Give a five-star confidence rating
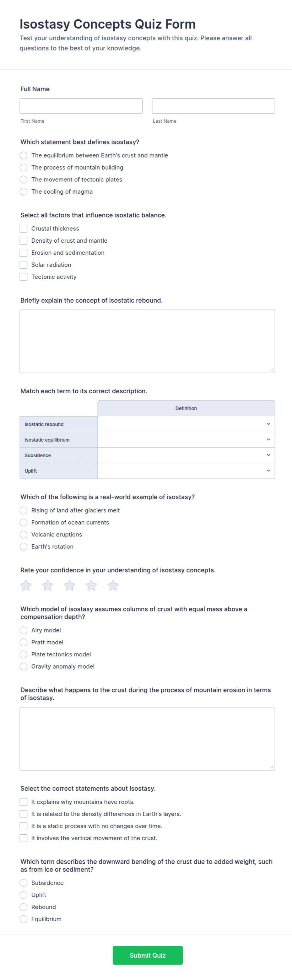The image size is (292, 980). [x=113, y=585]
